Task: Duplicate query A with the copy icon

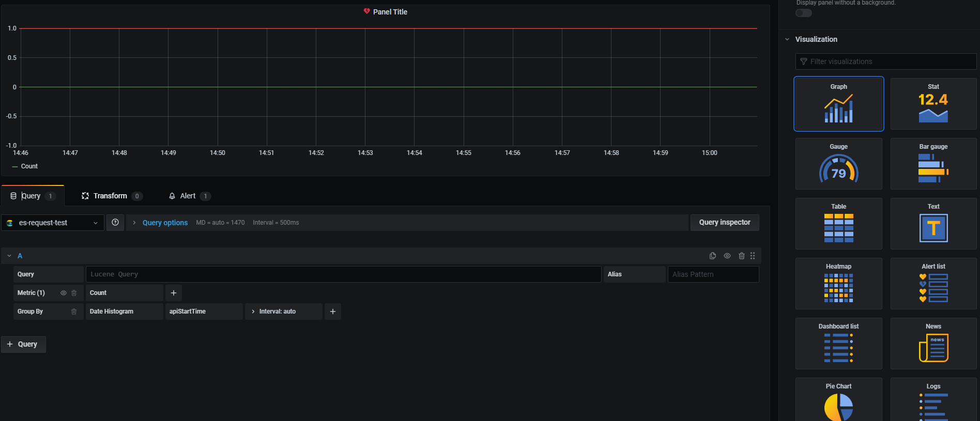Action: pyautogui.click(x=713, y=256)
